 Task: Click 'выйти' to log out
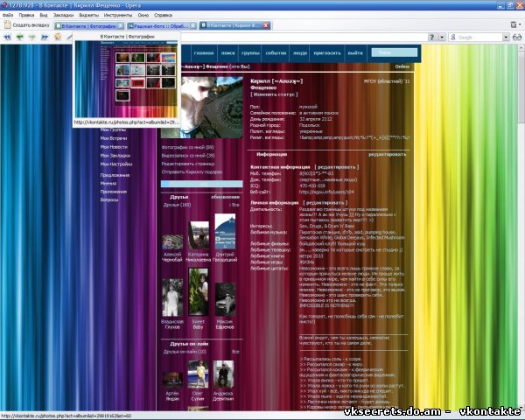[x=355, y=53]
